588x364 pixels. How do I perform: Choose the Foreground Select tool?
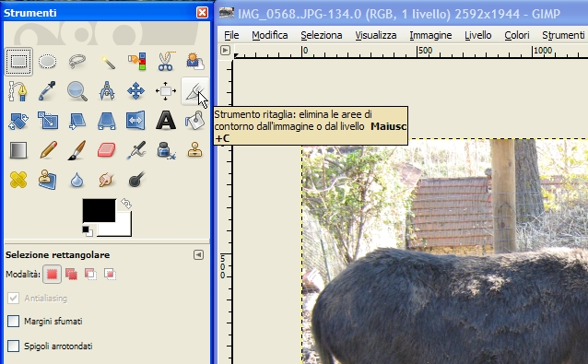coord(195,61)
